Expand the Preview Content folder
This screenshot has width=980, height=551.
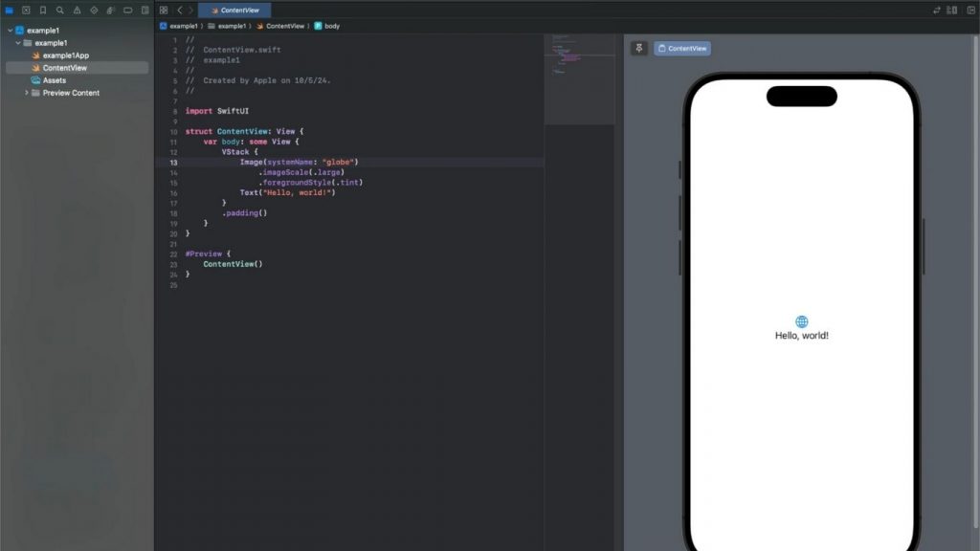click(26, 93)
